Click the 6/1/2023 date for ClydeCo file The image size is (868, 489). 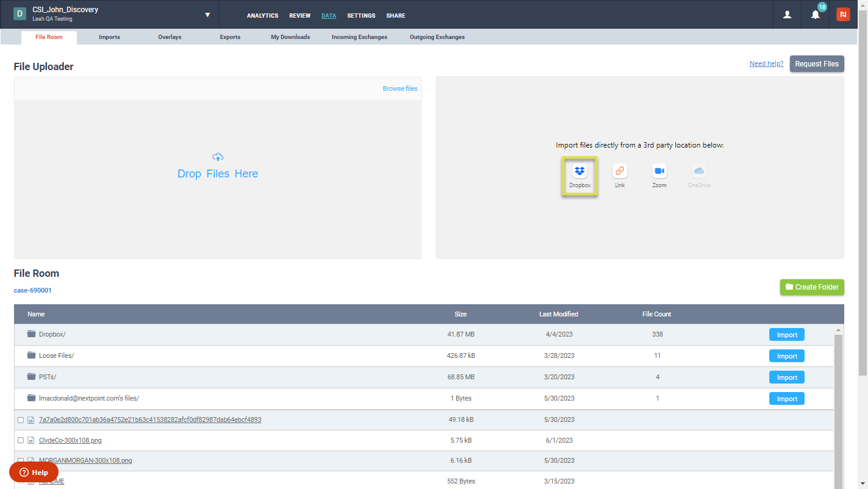(x=559, y=440)
